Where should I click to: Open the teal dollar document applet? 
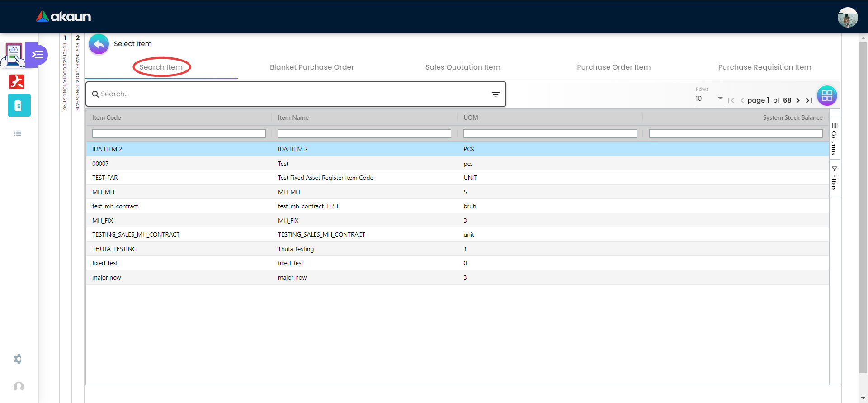pos(19,105)
